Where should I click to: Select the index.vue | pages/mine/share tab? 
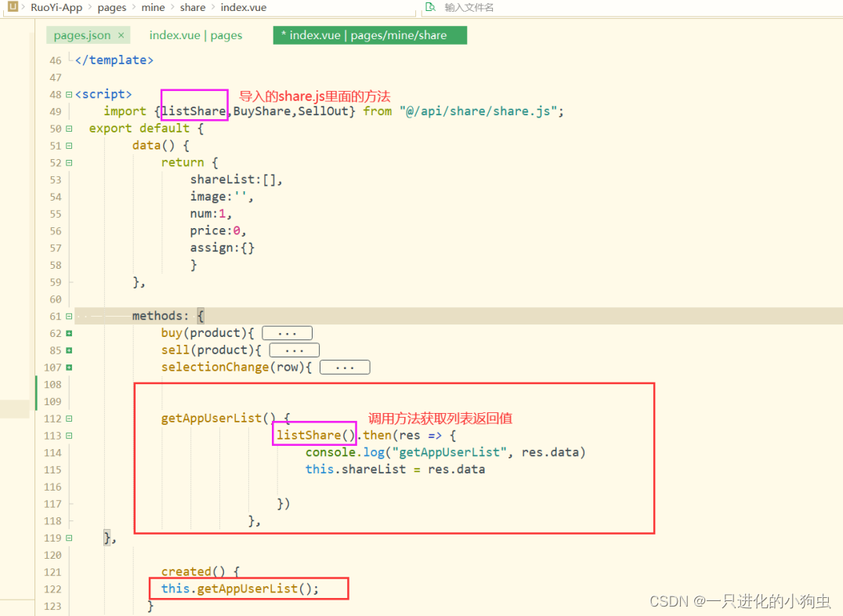coord(370,35)
